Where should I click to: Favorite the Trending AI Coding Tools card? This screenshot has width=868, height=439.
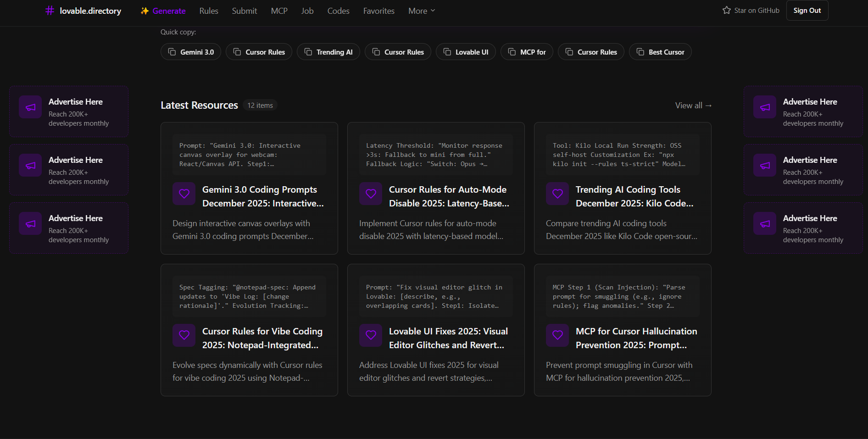557,194
